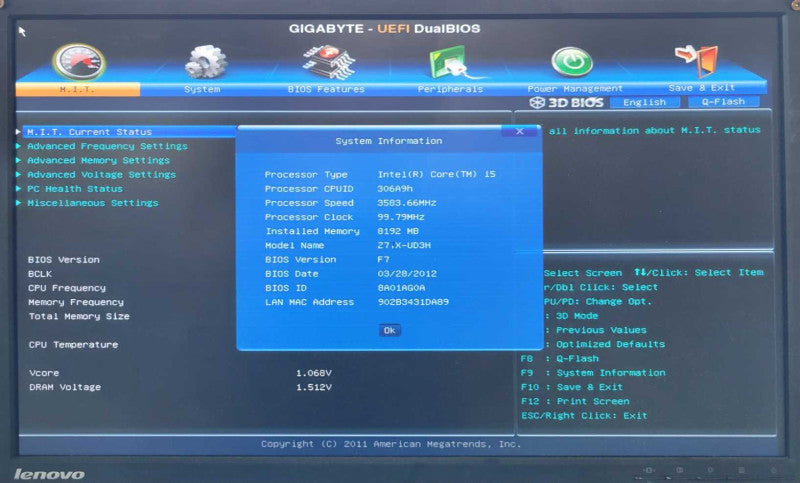This screenshot has height=483, width=800.
Task: Click the Memory Frequency label
Action: (76, 302)
